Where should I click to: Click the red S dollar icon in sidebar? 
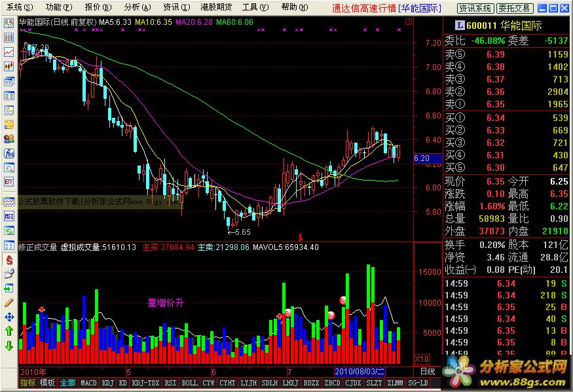click(9, 260)
